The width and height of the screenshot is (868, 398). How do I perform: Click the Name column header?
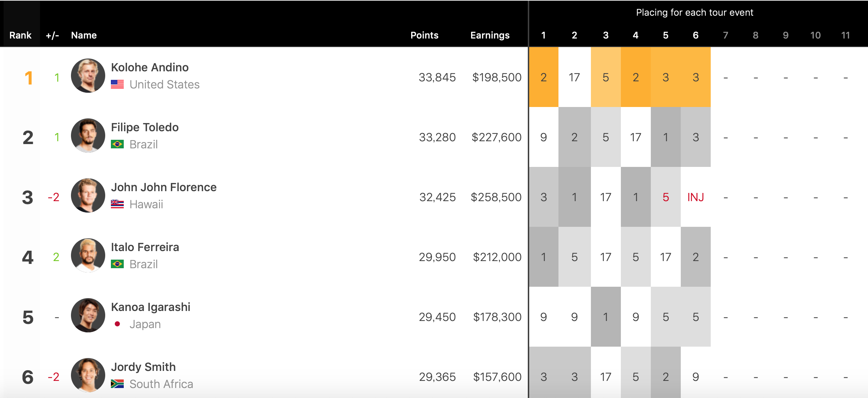click(x=84, y=35)
